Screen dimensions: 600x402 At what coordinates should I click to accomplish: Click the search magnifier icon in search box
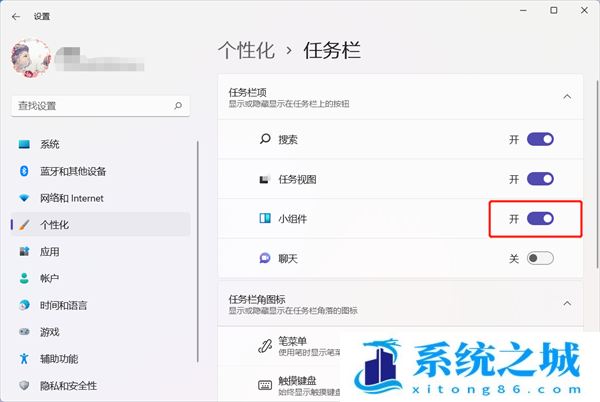(x=177, y=104)
